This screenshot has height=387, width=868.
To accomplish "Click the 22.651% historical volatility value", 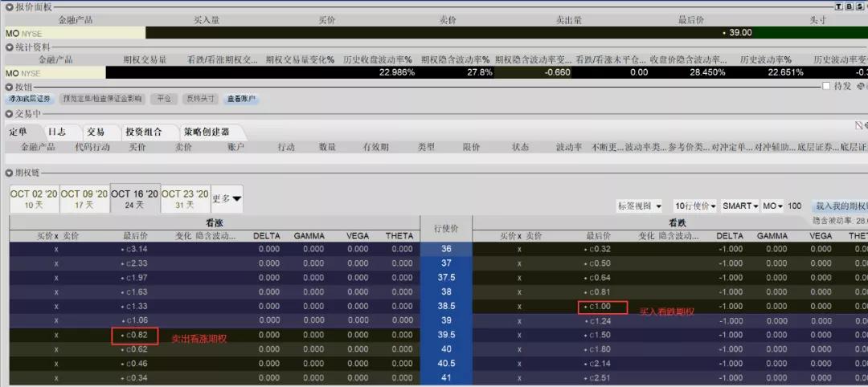I will (x=784, y=72).
